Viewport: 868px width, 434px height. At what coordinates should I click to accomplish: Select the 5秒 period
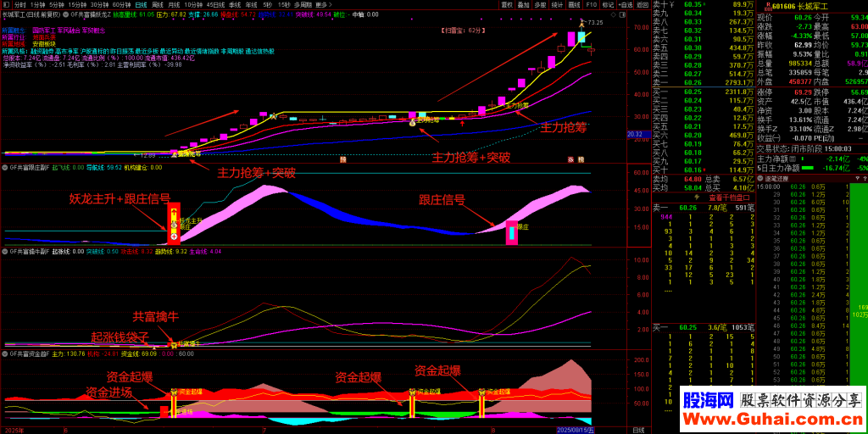click(x=265, y=4)
